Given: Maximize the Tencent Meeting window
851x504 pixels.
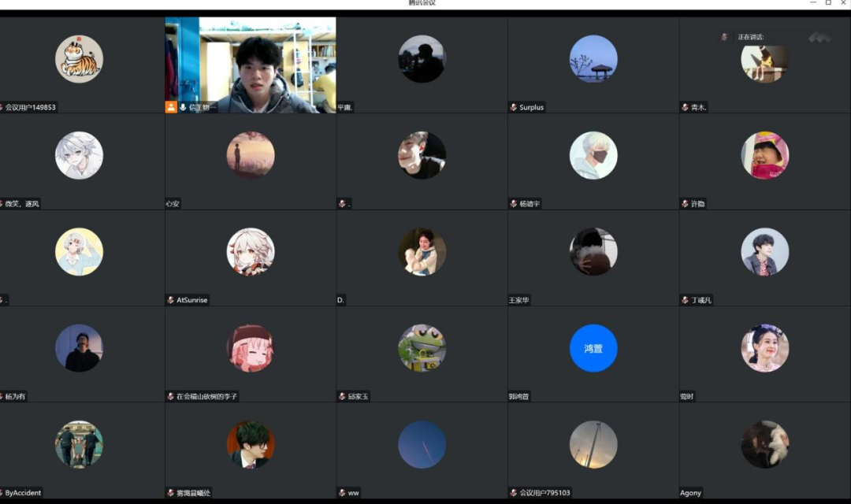Looking at the screenshot, I should pyautogui.click(x=828, y=3).
